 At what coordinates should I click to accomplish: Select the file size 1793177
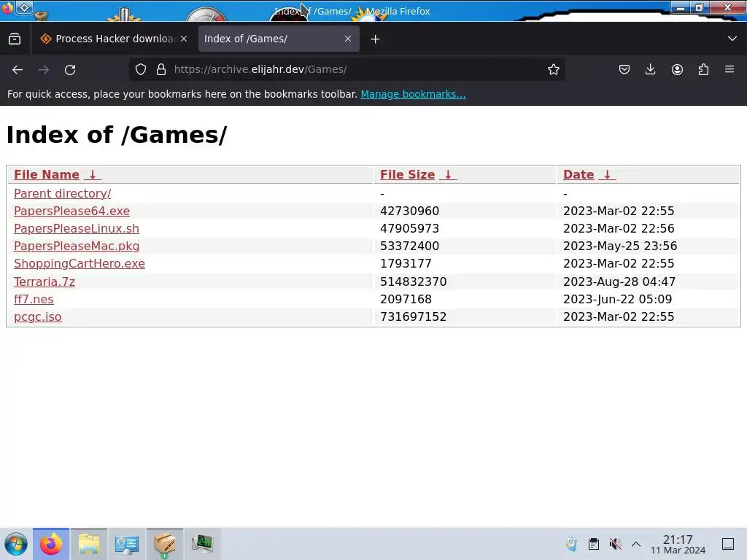click(406, 264)
